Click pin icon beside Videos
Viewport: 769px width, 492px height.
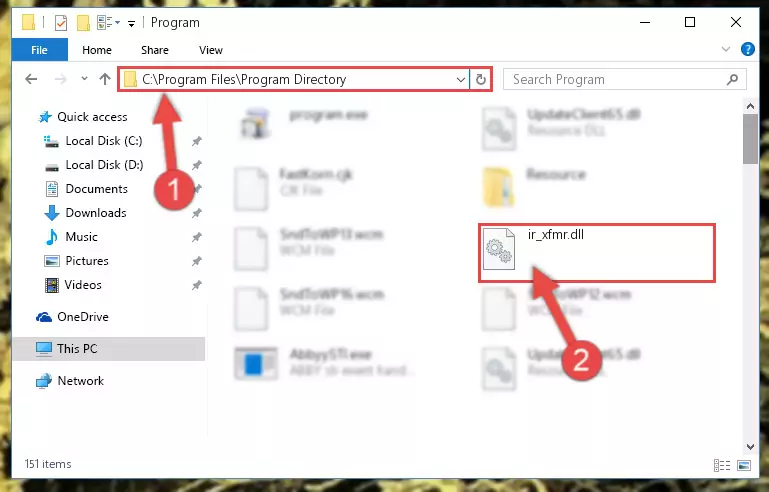coord(197,285)
